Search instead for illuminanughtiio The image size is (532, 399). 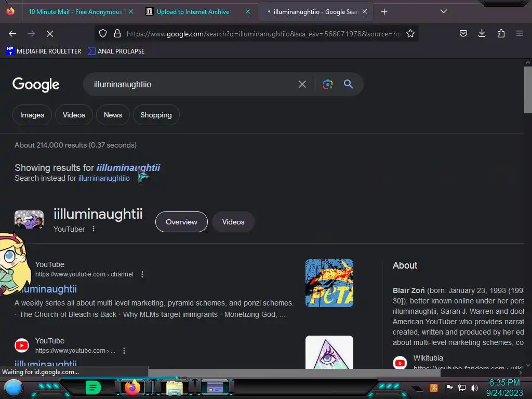(104, 178)
